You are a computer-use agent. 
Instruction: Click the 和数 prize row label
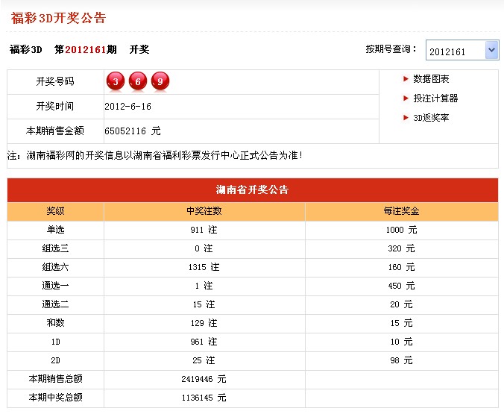(x=55, y=322)
